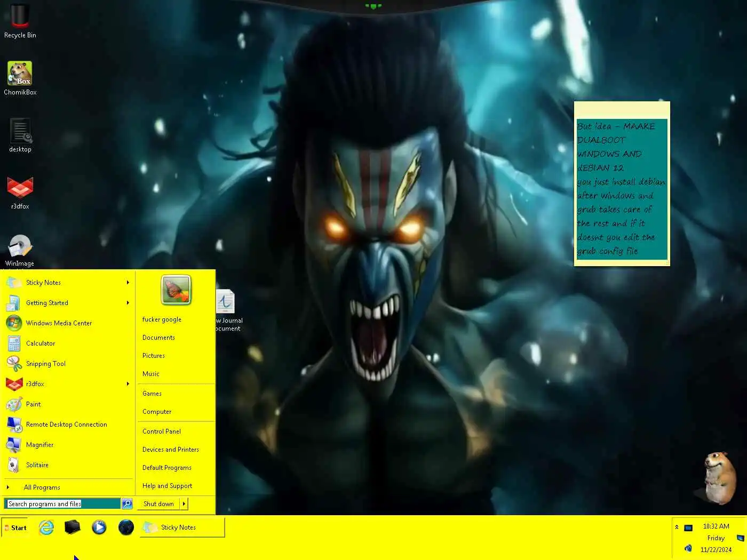Viewport: 747px width, 560px height.
Task: Launch Windows Media Player from taskbar
Action: 99,527
